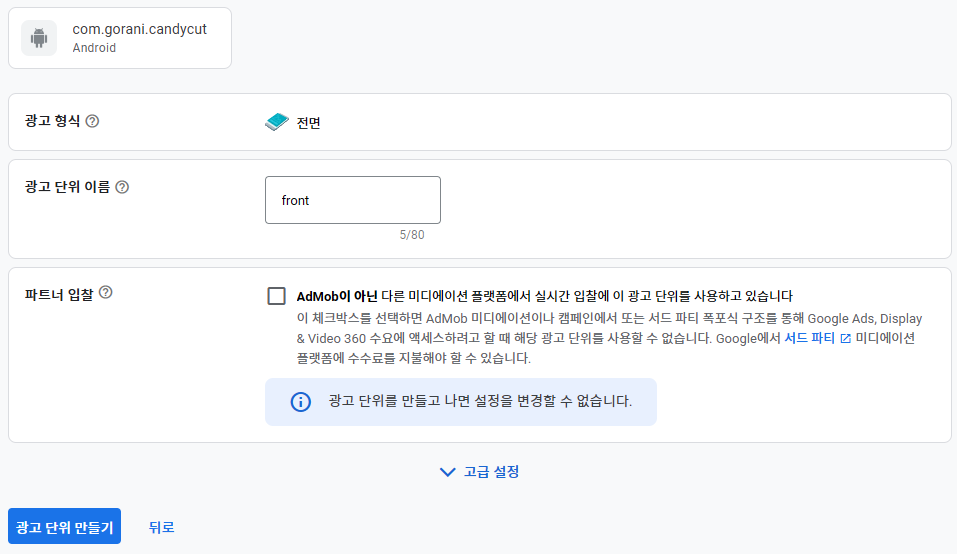This screenshot has width=957, height=554.
Task: Click the 전면 format label
Action: pos(308,123)
